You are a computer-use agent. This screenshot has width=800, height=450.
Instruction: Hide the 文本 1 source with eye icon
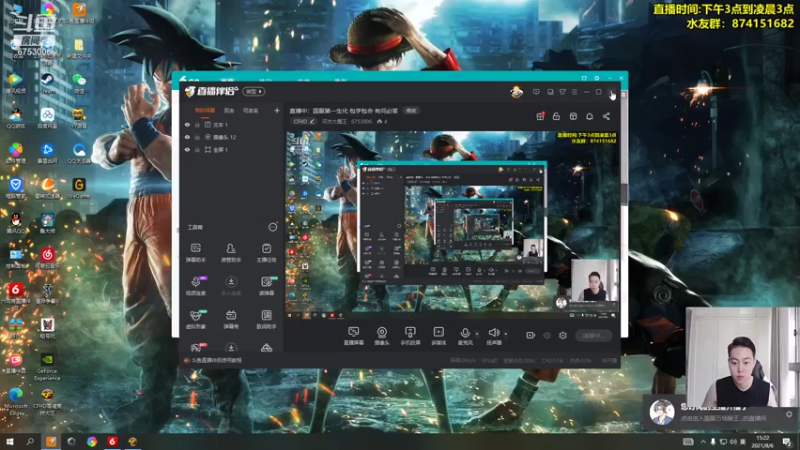[x=187, y=124]
